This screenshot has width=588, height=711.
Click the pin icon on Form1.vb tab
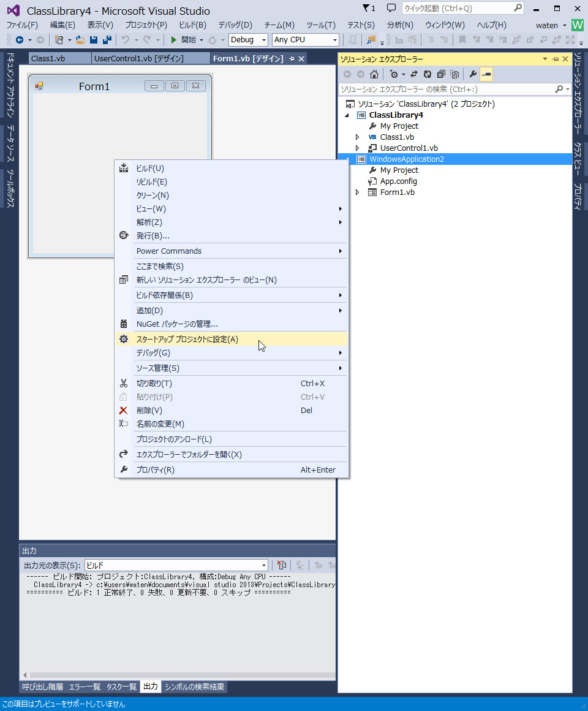[292, 59]
